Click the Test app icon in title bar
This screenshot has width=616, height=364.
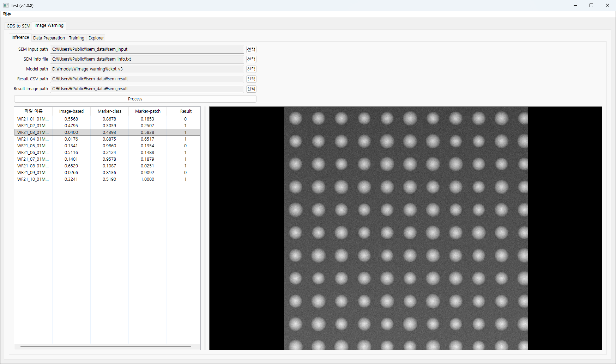6,5
